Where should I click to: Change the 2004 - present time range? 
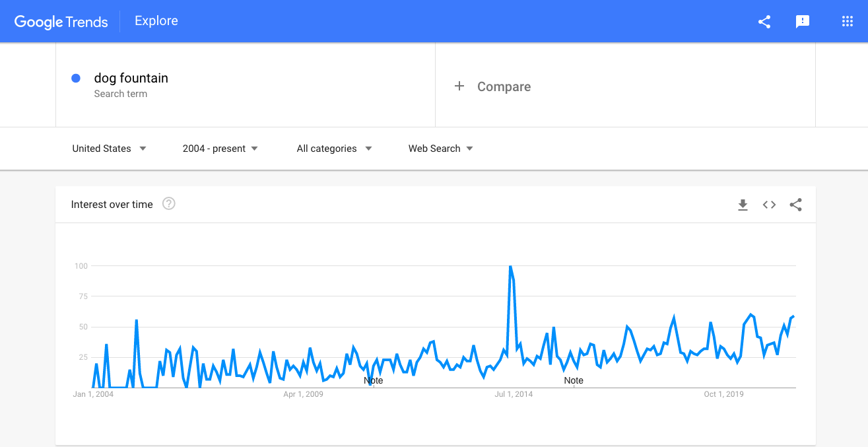pyautogui.click(x=219, y=149)
